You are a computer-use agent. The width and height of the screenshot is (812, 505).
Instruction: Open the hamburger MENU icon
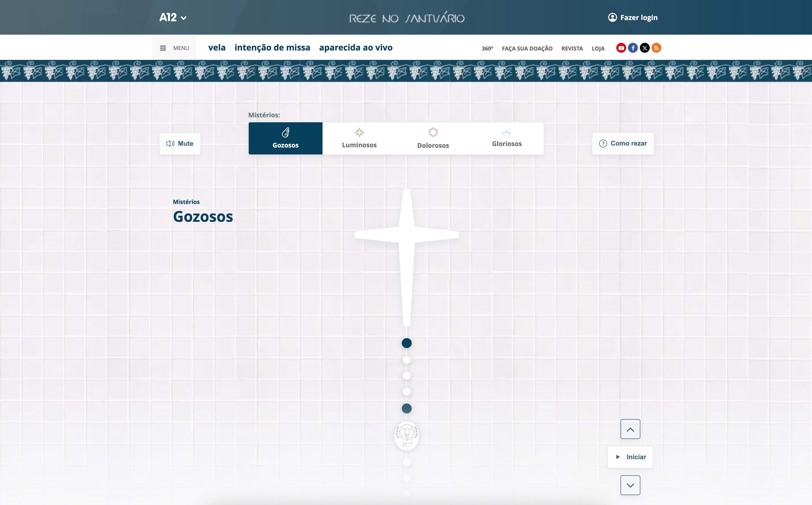163,48
